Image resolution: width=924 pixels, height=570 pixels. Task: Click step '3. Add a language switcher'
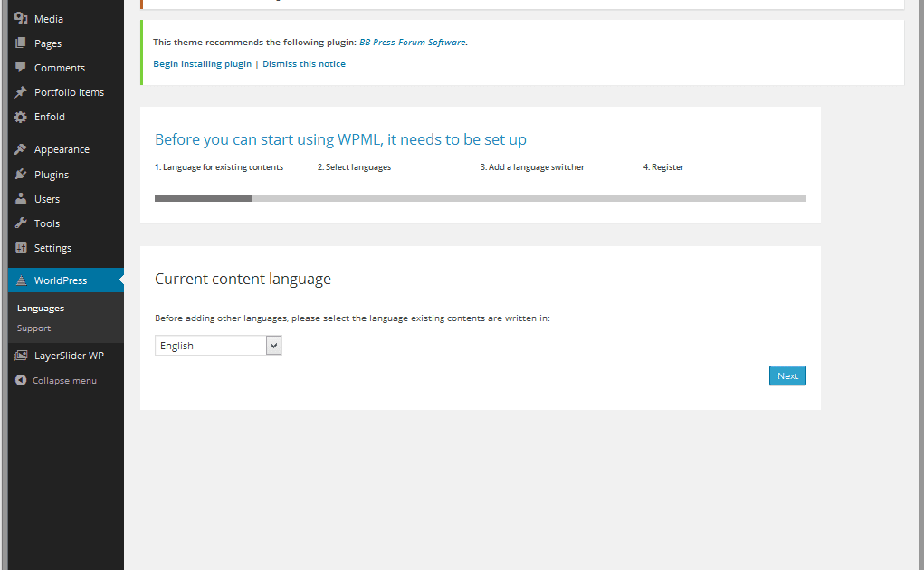click(532, 167)
